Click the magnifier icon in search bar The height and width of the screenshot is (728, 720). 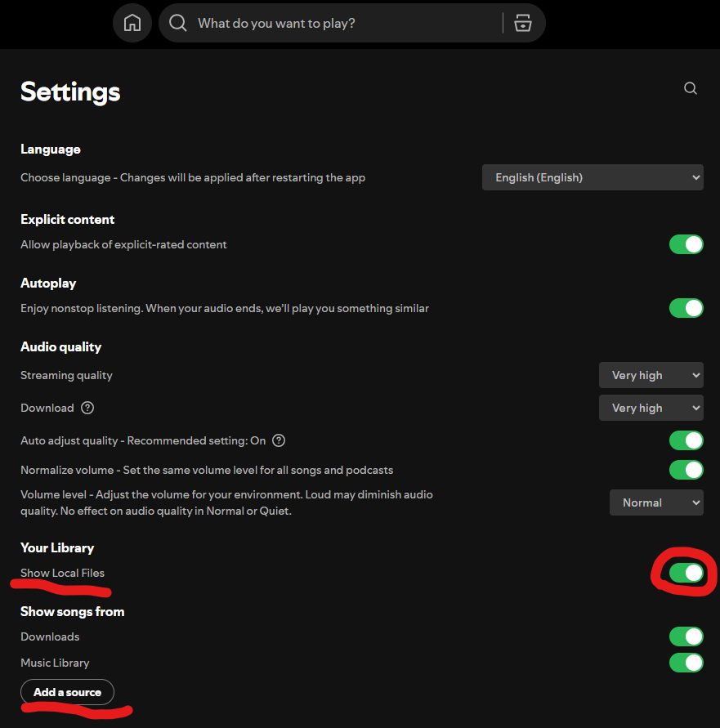(x=178, y=23)
